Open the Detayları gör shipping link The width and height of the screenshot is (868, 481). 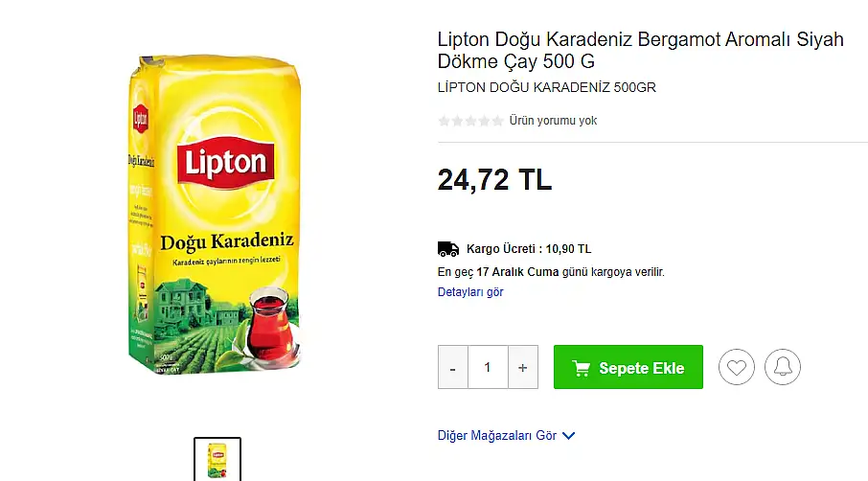tap(470, 291)
